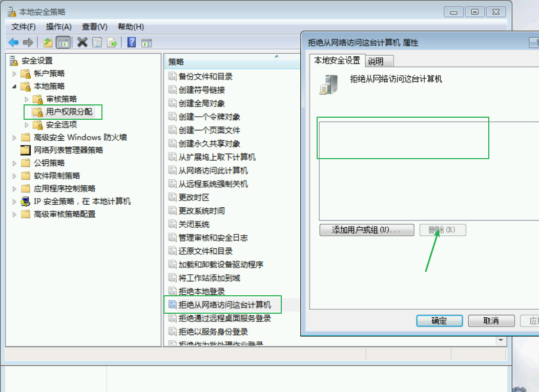The width and height of the screenshot is (539, 392).
Task: Select the 更改系统时间 policy
Action: tap(201, 211)
